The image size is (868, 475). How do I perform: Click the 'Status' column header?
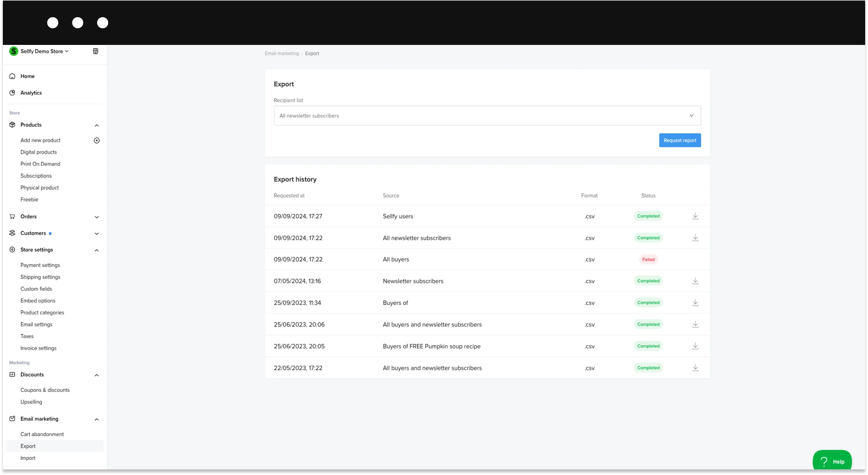[648, 196]
